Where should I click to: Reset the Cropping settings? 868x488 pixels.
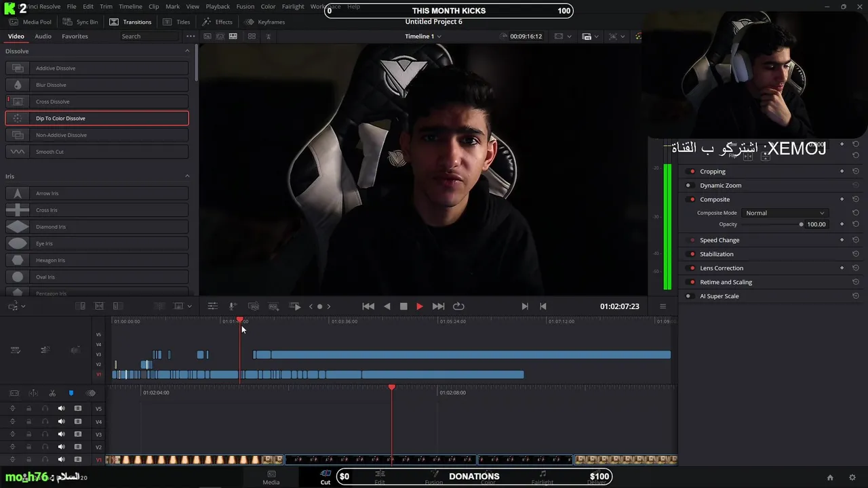pos(856,171)
